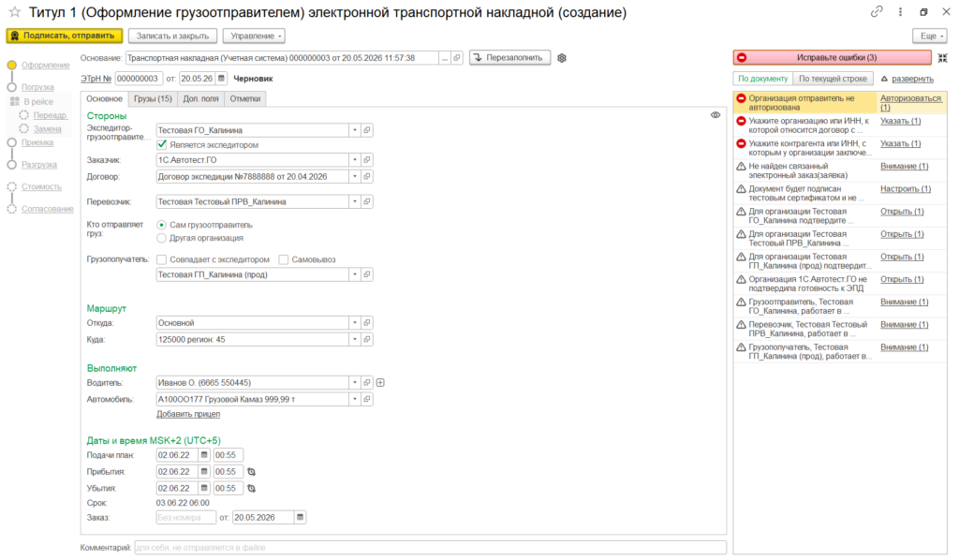Open the Автомобиль record card
The height and width of the screenshot is (560, 959).
pos(367,399)
